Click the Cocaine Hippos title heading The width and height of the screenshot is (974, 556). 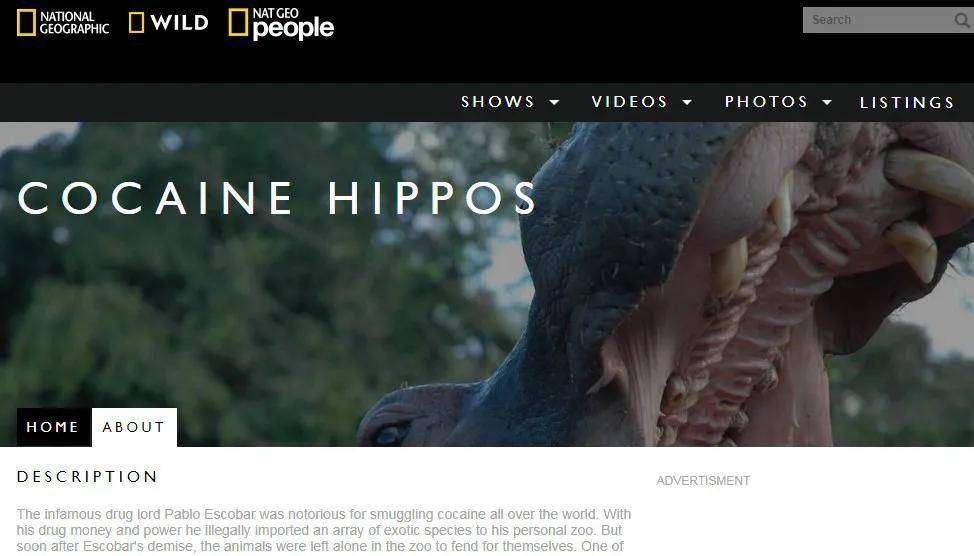[x=277, y=199]
